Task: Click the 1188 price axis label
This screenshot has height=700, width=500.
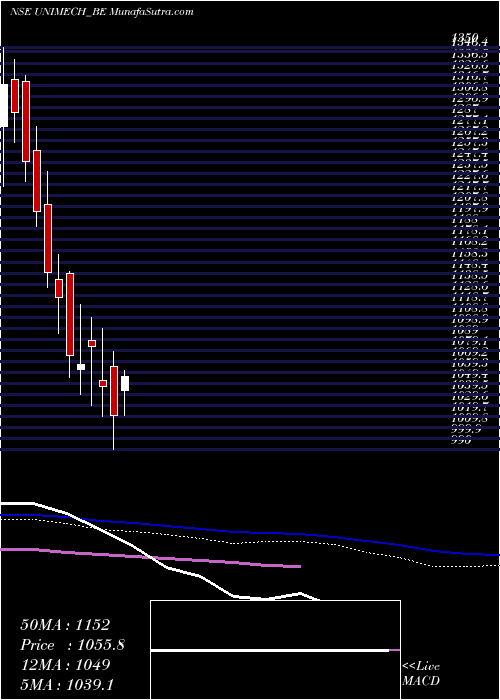Action: [x=464, y=220]
